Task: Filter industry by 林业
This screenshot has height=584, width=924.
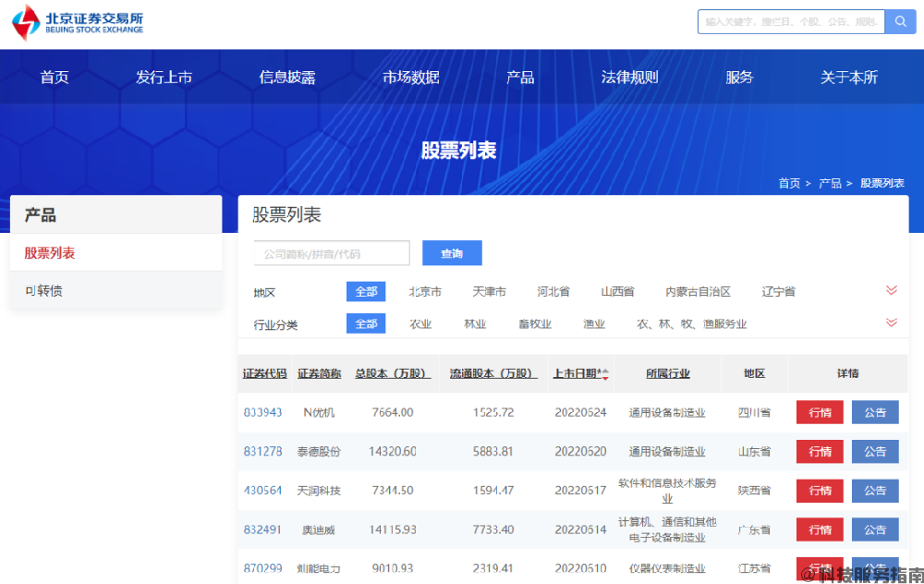Action: tap(475, 324)
